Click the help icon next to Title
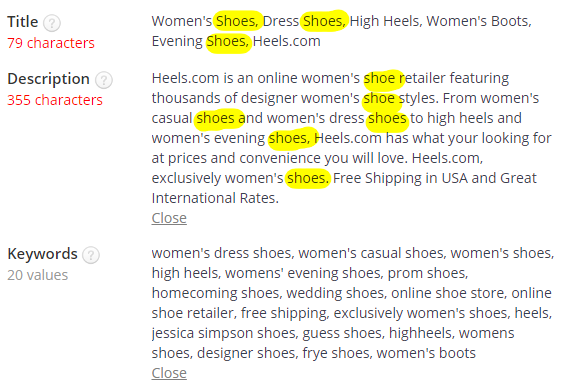The height and width of the screenshot is (381, 563). 52,23
